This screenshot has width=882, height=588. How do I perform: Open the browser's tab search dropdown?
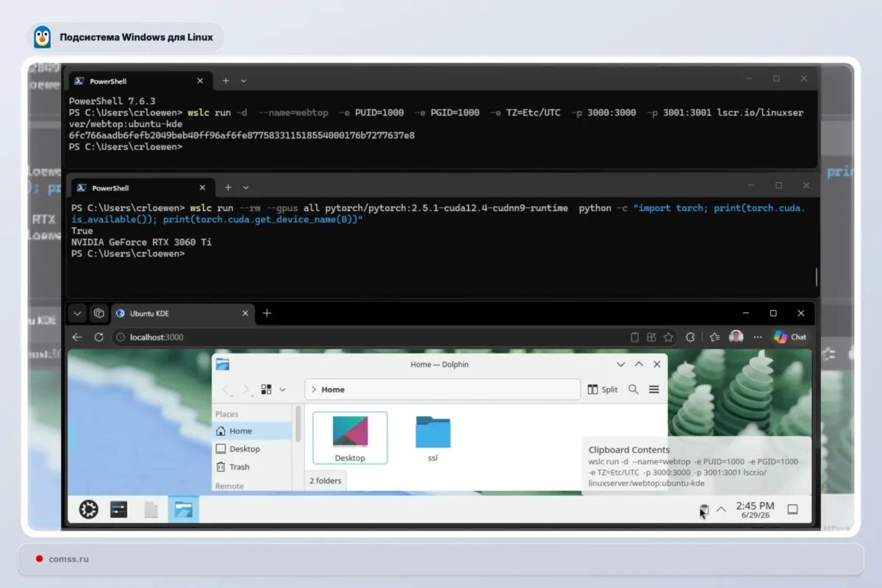(77, 313)
